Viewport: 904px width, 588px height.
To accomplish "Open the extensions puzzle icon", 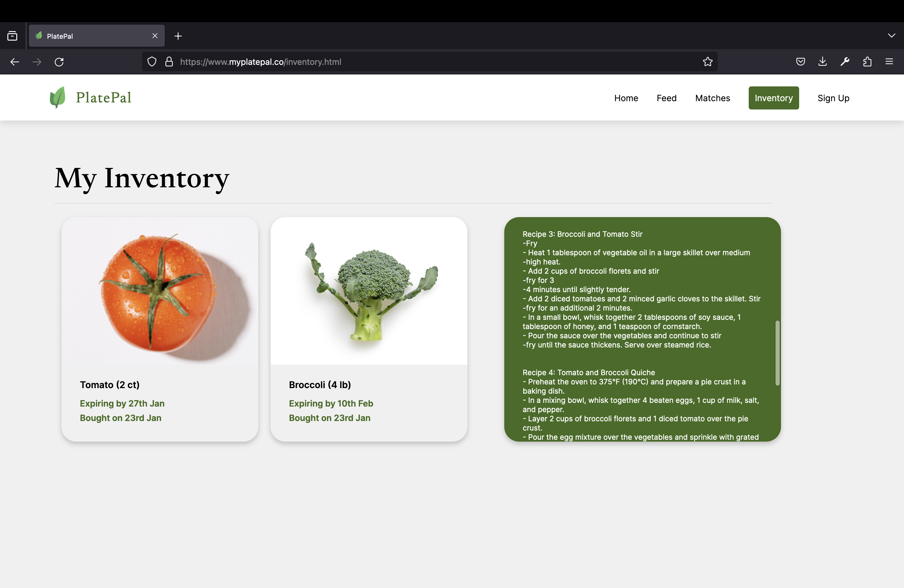I will tap(867, 62).
